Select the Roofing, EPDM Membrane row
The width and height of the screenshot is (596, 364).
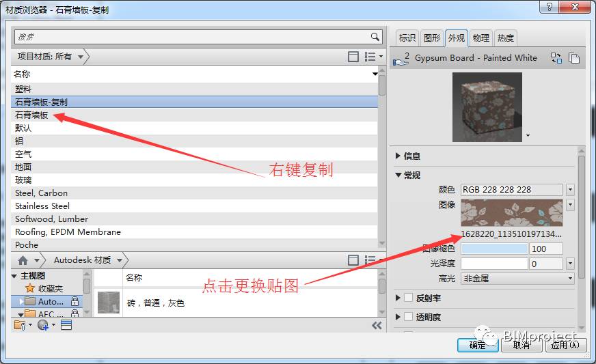pyautogui.click(x=195, y=232)
